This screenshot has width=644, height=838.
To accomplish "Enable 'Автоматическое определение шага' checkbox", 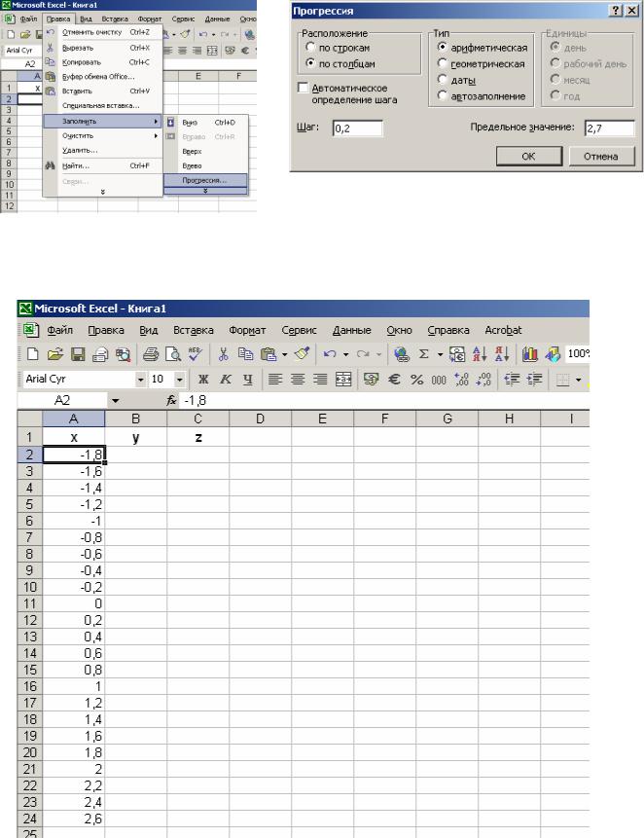I will point(303,88).
